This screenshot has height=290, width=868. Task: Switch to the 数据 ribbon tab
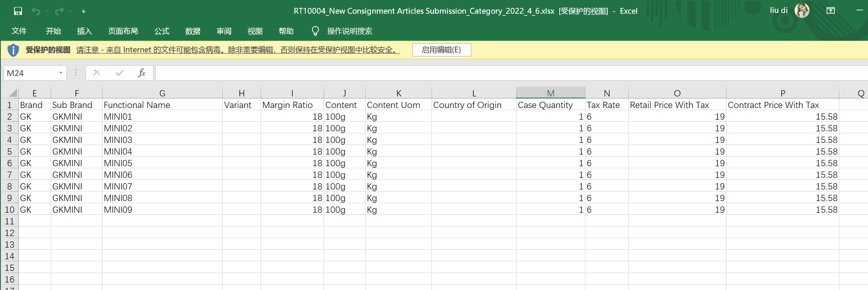193,31
